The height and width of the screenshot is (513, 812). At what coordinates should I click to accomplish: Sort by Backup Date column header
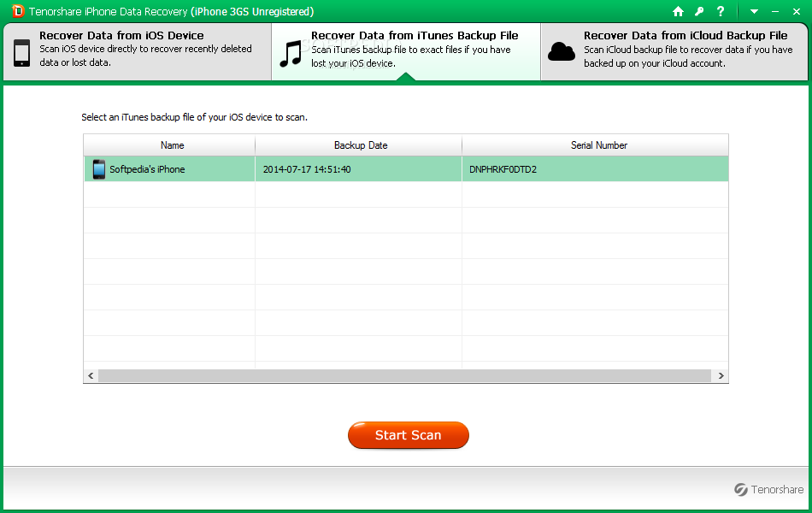358,145
